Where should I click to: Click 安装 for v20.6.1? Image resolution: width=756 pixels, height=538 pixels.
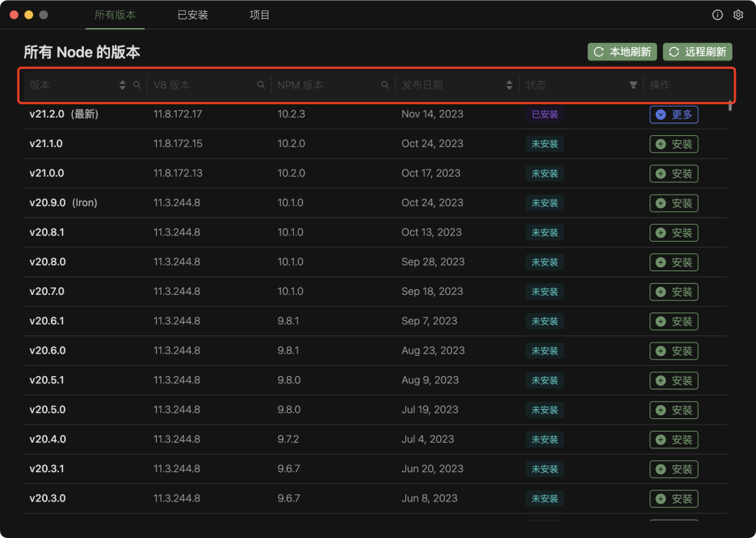pos(673,322)
